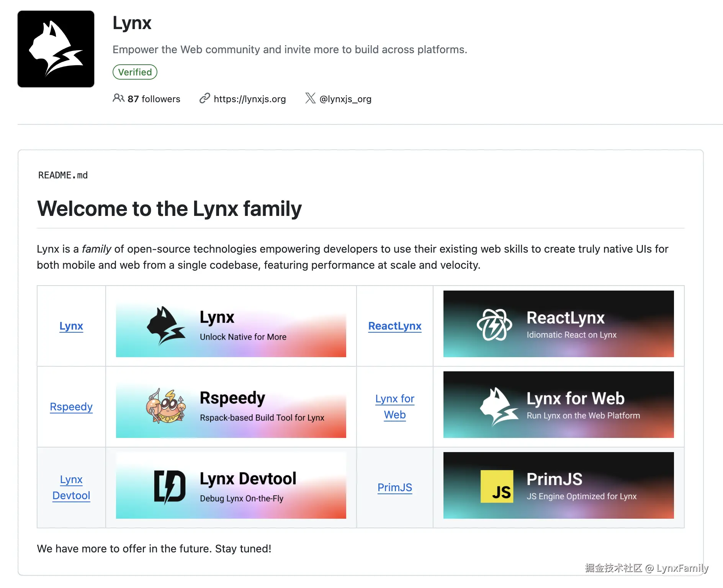Viewport: 723px width, 588px height.
Task: Click the Lynx organization cat logo avatar
Action: (56, 49)
